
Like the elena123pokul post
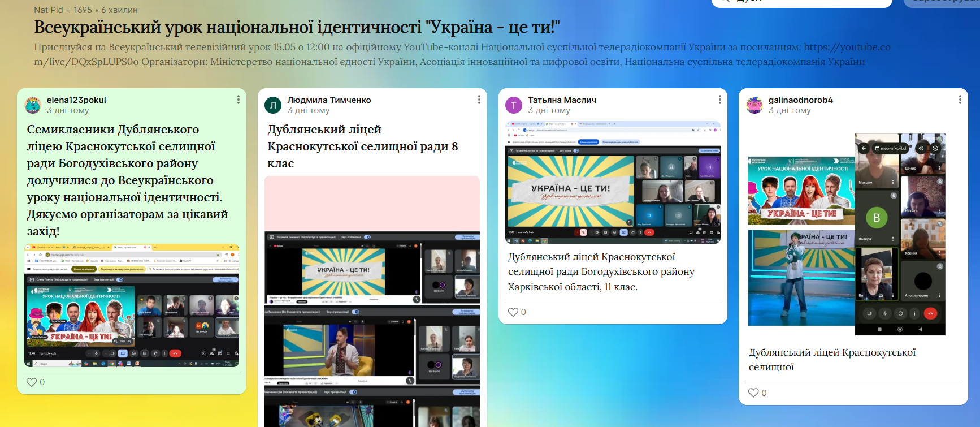(32, 382)
